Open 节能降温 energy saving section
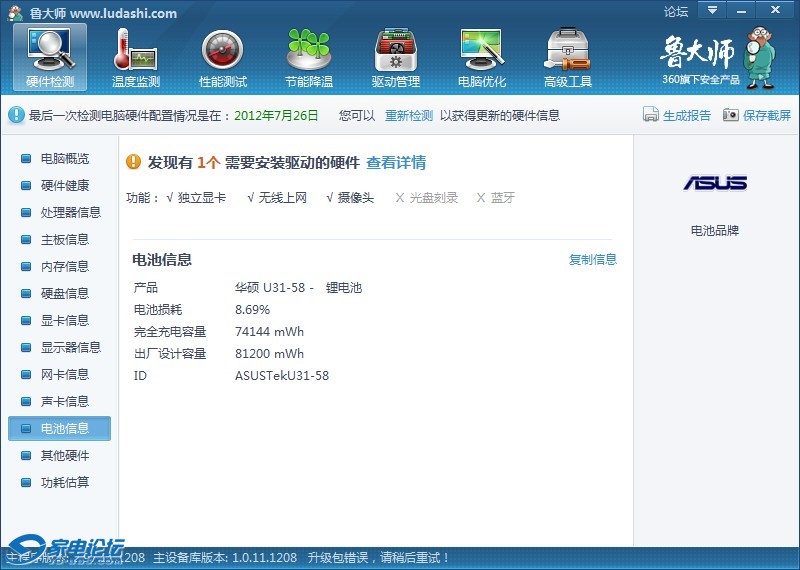The width and height of the screenshot is (800, 570). (x=309, y=58)
